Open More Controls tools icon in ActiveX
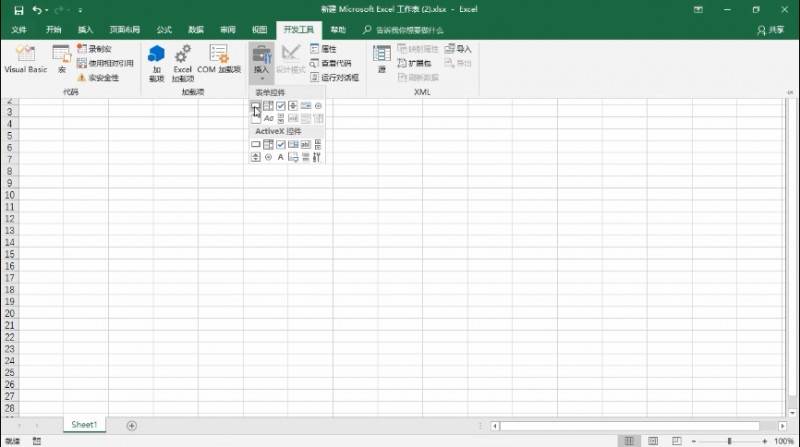The image size is (800, 447). [317, 157]
